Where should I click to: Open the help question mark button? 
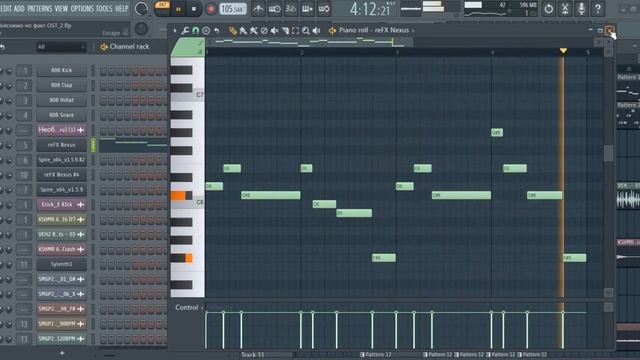[598, 9]
